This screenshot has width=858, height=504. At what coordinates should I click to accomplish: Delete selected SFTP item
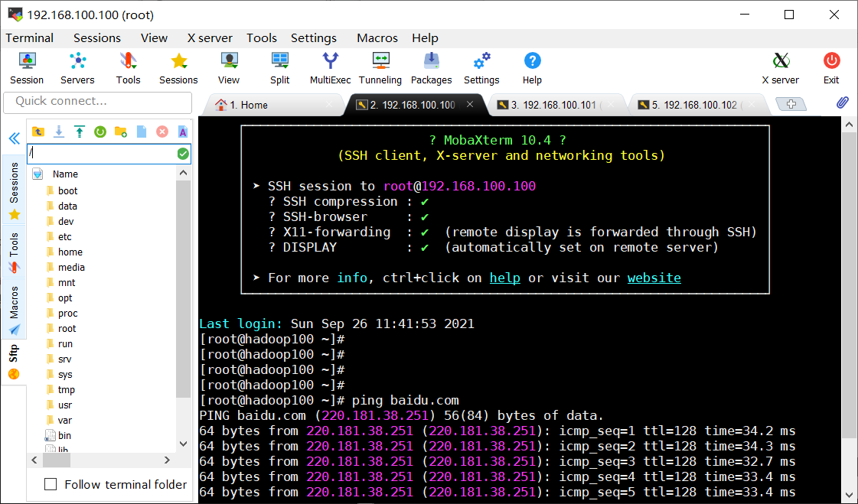[162, 132]
